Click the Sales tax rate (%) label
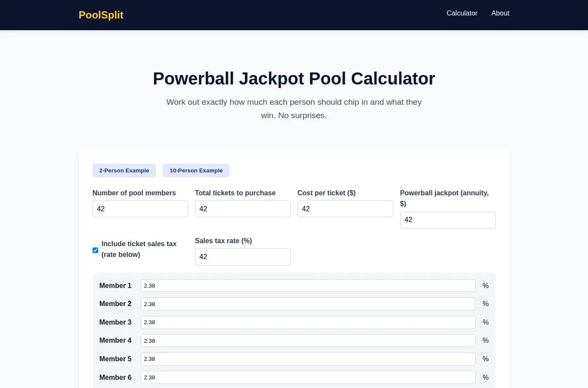The width and height of the screenshot is (588, 388). click(223, 241)
